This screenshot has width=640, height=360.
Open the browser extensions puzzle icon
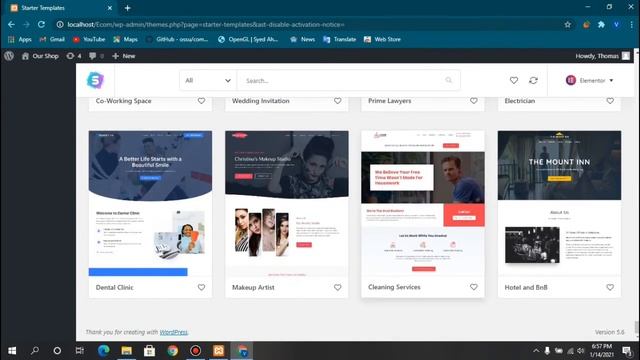601,24
